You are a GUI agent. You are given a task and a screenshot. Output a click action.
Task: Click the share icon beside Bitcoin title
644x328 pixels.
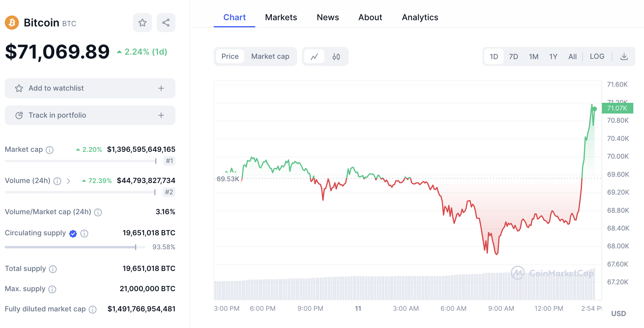click(x=166, y=23)
